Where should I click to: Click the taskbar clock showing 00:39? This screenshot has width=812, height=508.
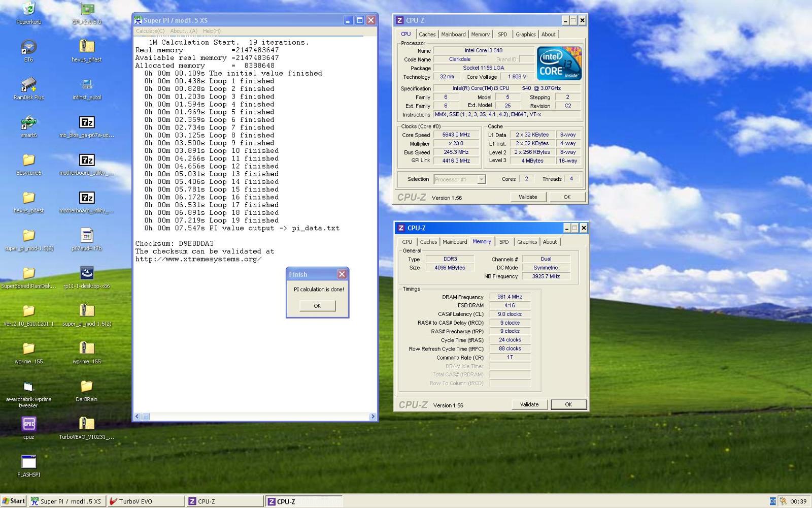798,501
